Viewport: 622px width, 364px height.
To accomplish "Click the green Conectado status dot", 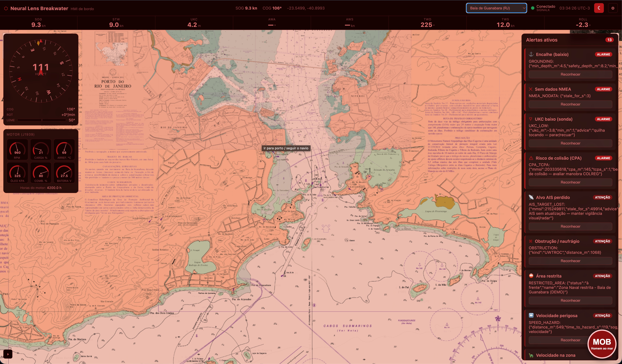I will click(x=532, y=8).
